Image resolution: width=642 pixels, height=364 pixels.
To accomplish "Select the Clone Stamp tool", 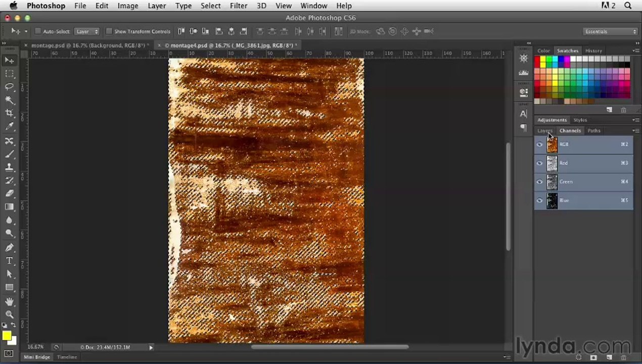I will coord(9,167).
